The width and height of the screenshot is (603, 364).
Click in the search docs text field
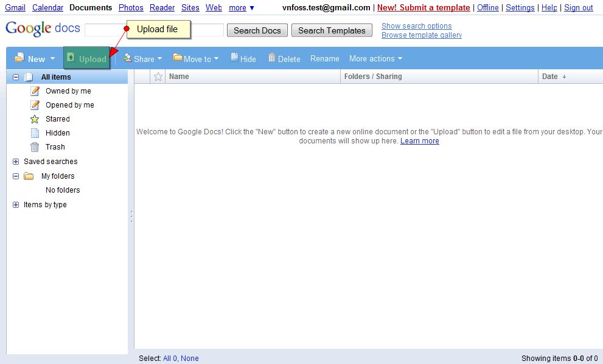coord(154,30)
